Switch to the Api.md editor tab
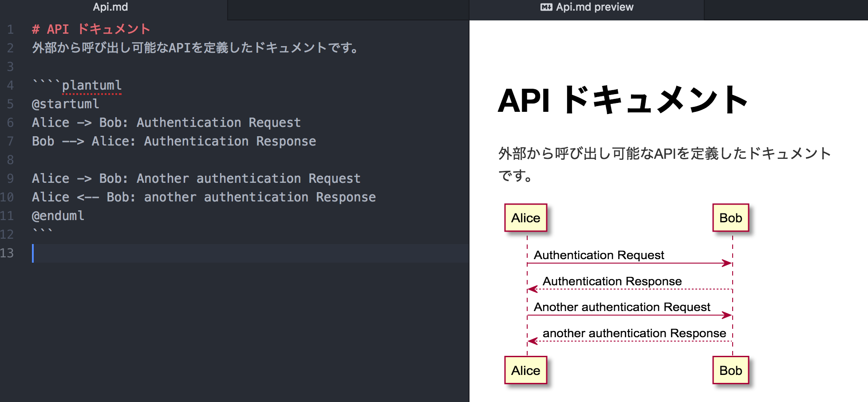868x402 pixels. click(110, 7)
